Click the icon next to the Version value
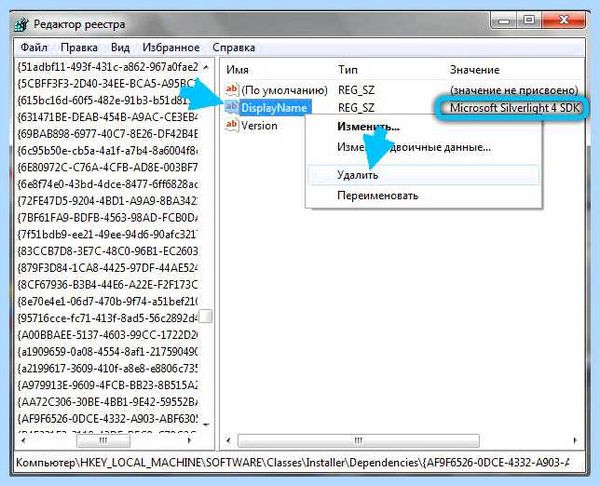This screenshot has width=600, height=486. (x=232, y=125)
